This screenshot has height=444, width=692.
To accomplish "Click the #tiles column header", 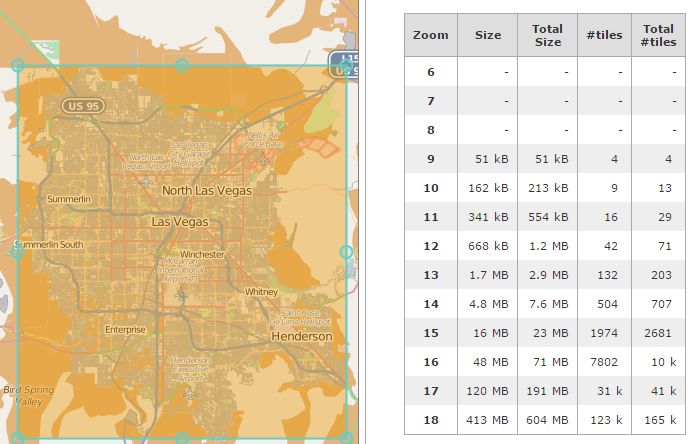I will (x=604, y=35).
